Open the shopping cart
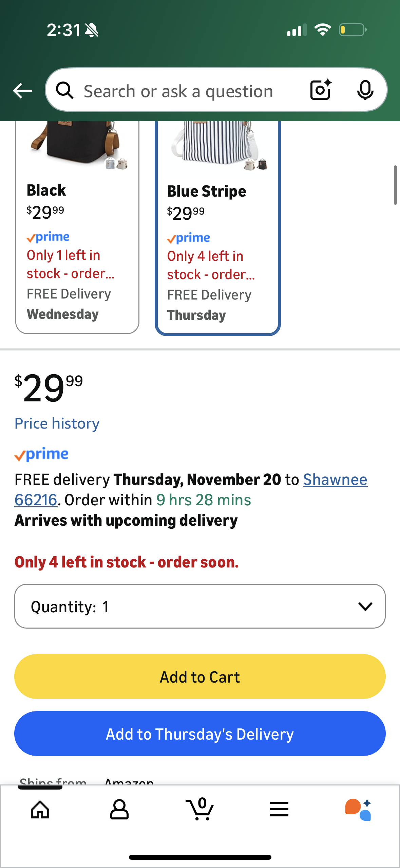 (x=199, y=810)
